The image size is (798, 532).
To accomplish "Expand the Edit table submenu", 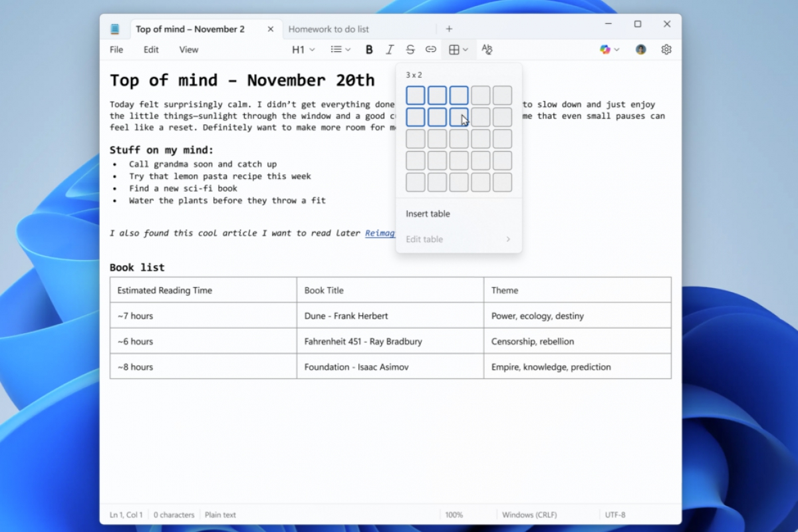I will pos(459,239).
